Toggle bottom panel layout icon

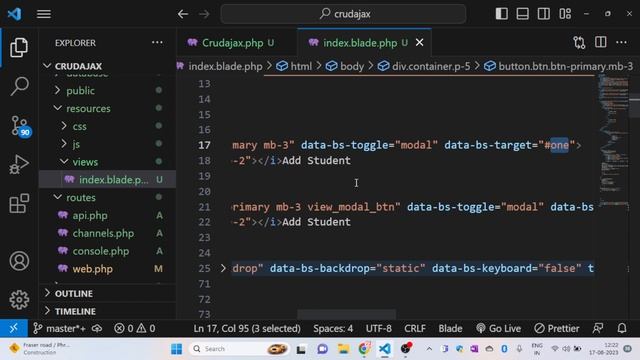click(522, 14)
